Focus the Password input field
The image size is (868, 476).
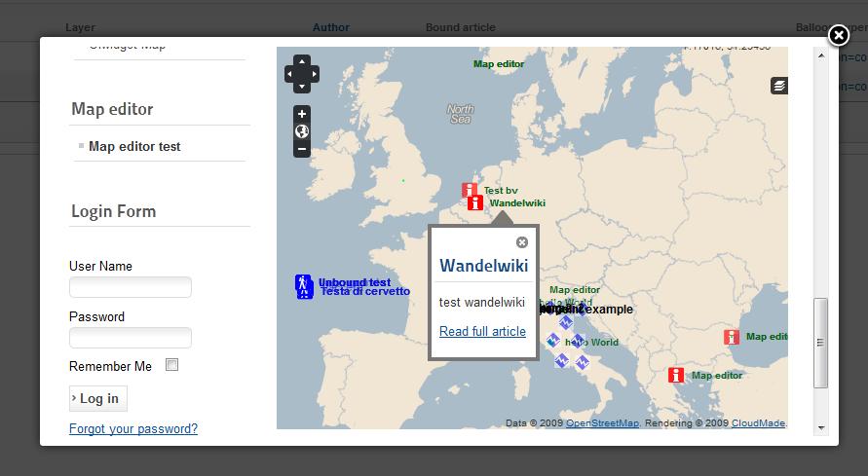click(x=131, y=338)
